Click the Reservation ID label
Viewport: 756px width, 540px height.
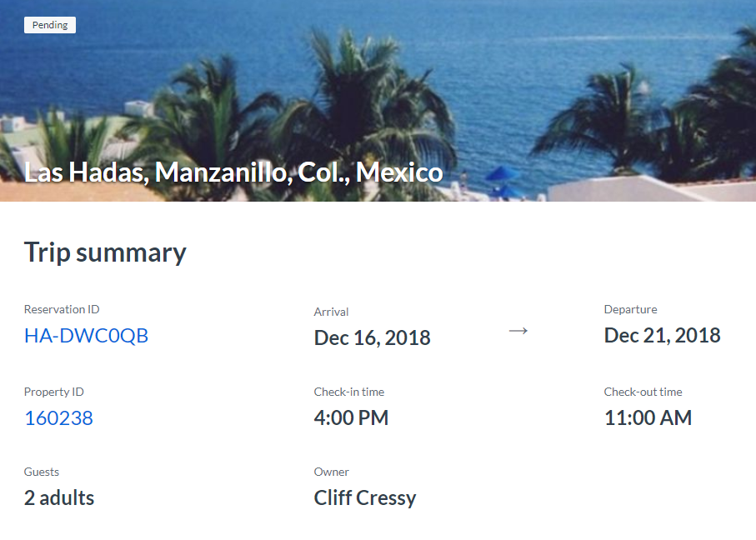(62, 309)
